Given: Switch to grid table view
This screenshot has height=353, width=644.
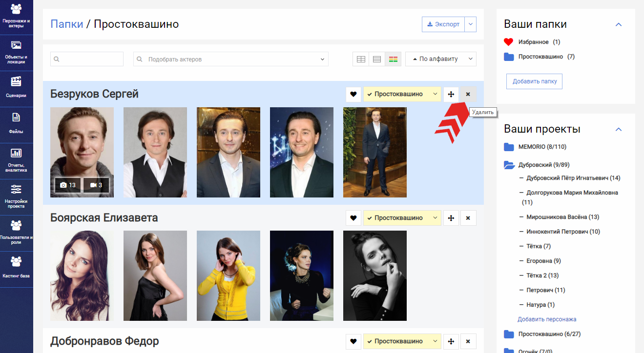Looking at the screenshot, I should [x=361, y=59].
